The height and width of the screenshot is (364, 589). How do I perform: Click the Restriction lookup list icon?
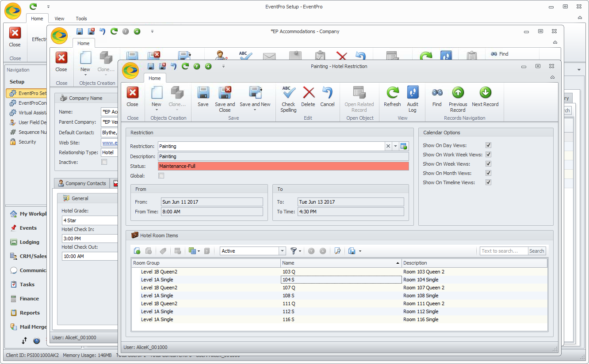(404, 146)
